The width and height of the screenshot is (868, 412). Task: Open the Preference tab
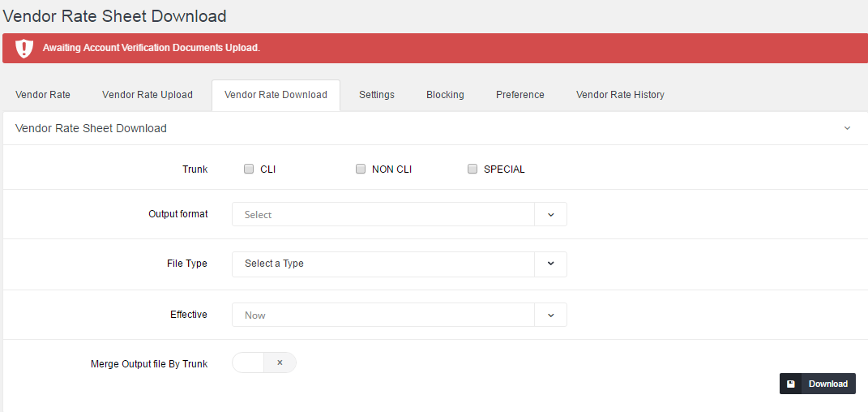click(x=520, y=95)
